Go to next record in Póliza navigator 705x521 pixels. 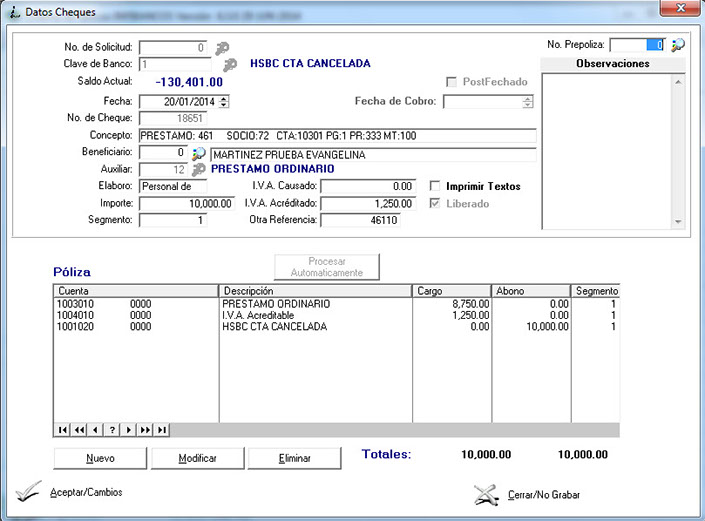(x=128, y=430)
